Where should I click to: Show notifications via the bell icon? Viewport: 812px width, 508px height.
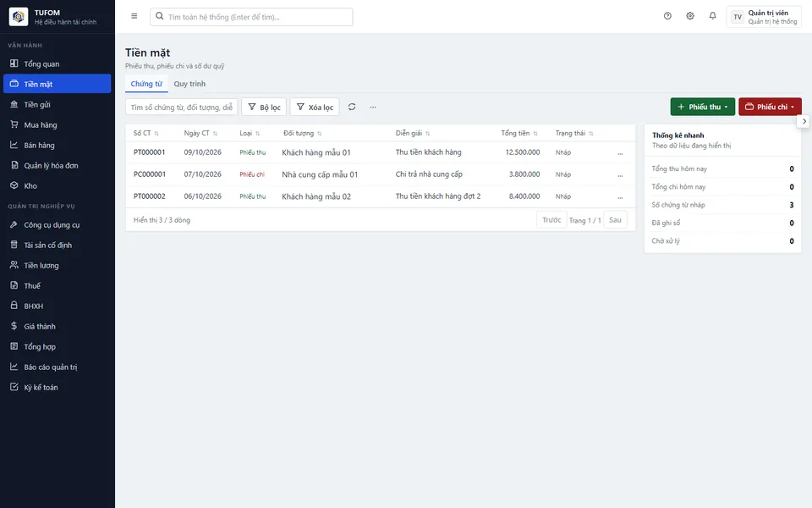(712, 16)
